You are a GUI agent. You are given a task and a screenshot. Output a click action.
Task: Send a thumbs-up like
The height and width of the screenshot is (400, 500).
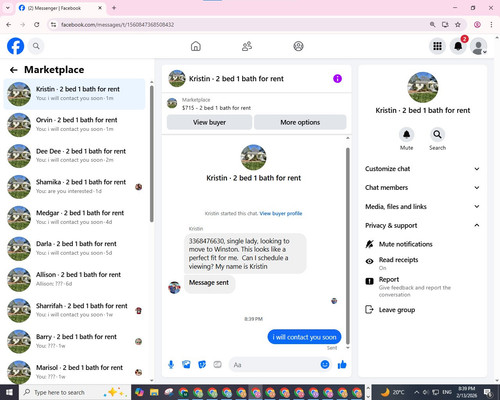pos(342,365)
